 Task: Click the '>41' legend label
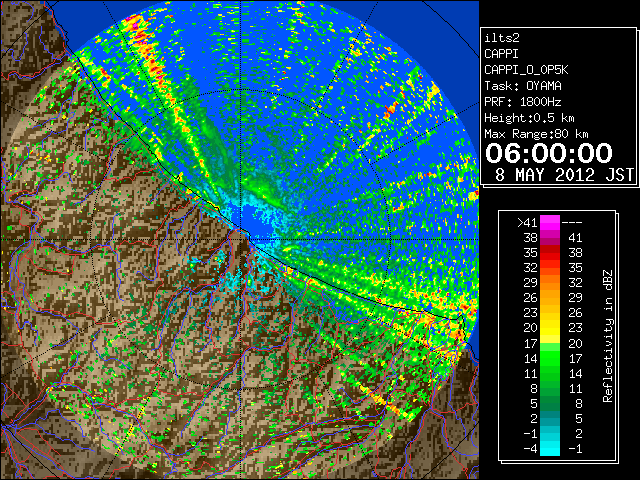point(527,223)
